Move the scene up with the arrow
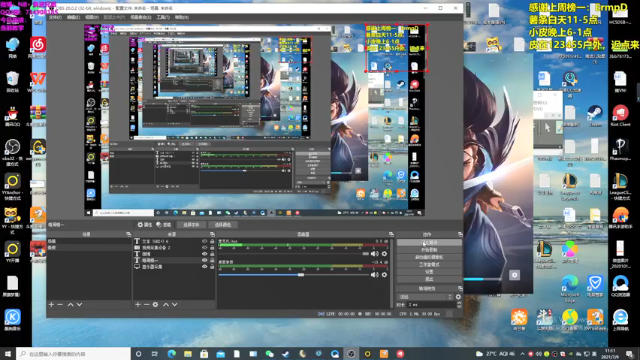The image size is (640, 360). tap(71, 304)
